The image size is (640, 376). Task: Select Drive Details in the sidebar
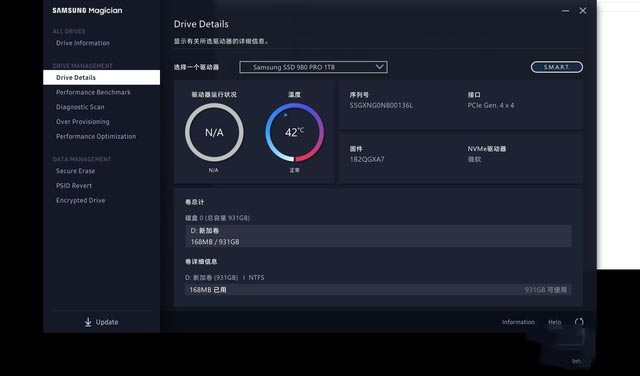click(102, 78)
